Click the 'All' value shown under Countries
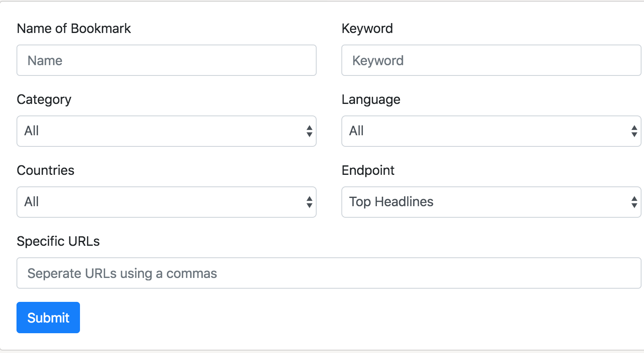The height and width of the screenshot is (353, 644). [x=32, y=202]
